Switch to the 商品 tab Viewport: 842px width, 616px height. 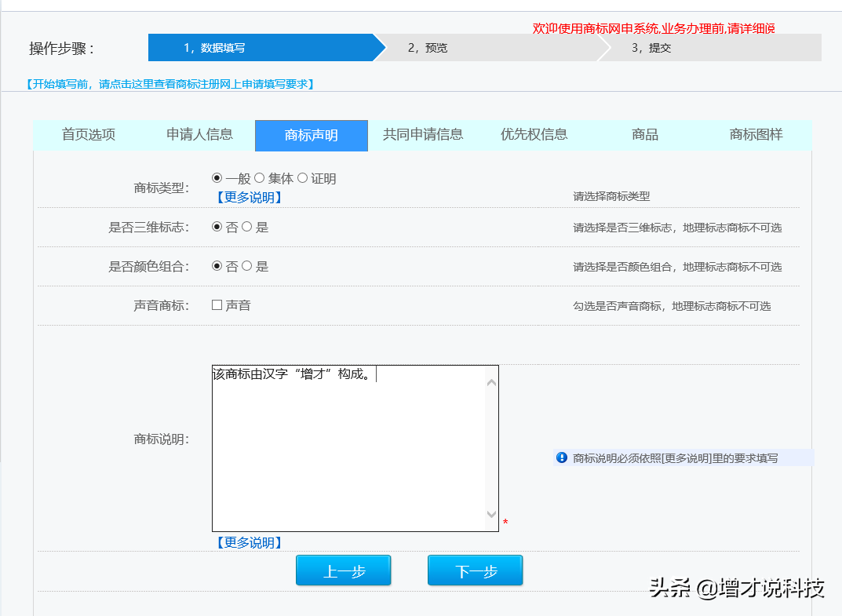(645, 134)
